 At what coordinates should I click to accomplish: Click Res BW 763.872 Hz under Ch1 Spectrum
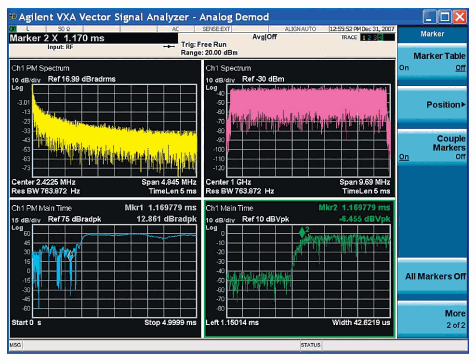pyautogui.click(x=240, y=191)
